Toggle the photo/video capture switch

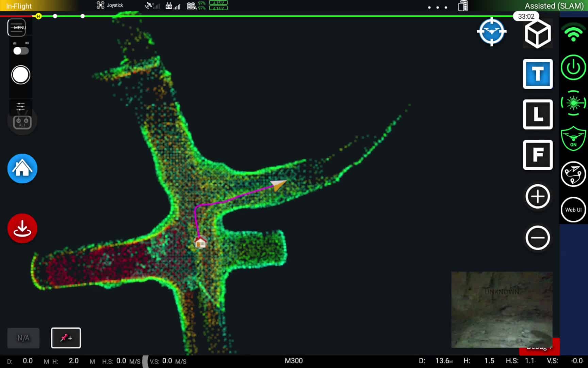coord(20,51)
